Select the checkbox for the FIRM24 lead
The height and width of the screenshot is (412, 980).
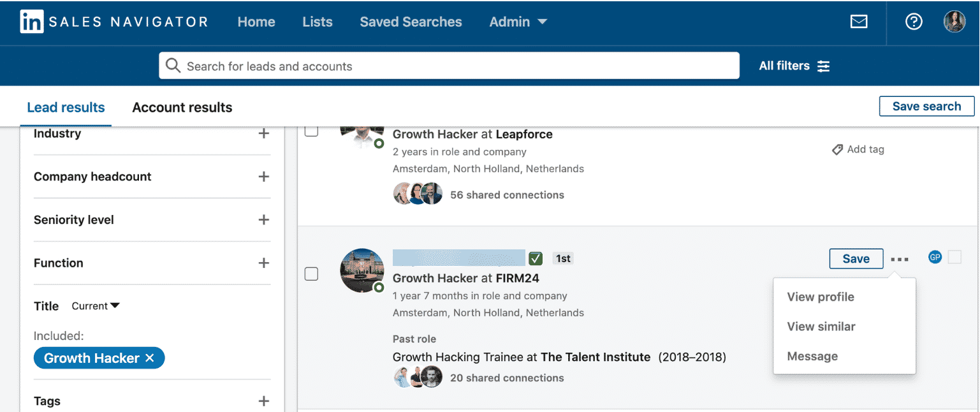click(x=311, y=274)
